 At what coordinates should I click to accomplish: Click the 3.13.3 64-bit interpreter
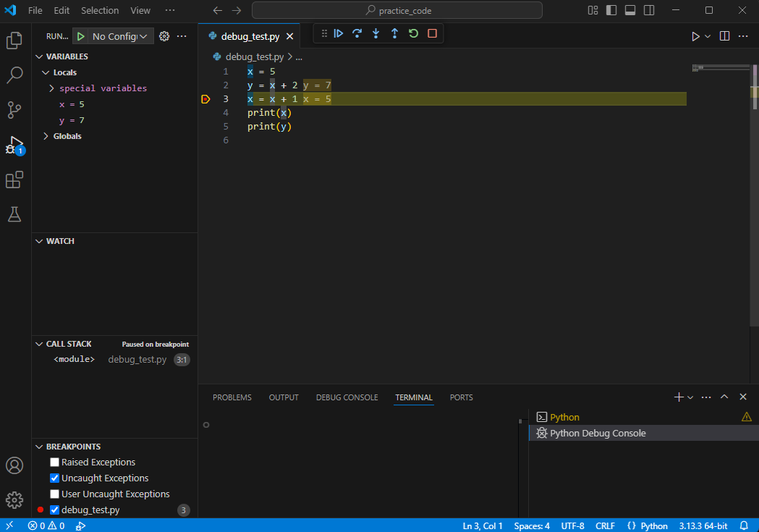click(703, 525)
